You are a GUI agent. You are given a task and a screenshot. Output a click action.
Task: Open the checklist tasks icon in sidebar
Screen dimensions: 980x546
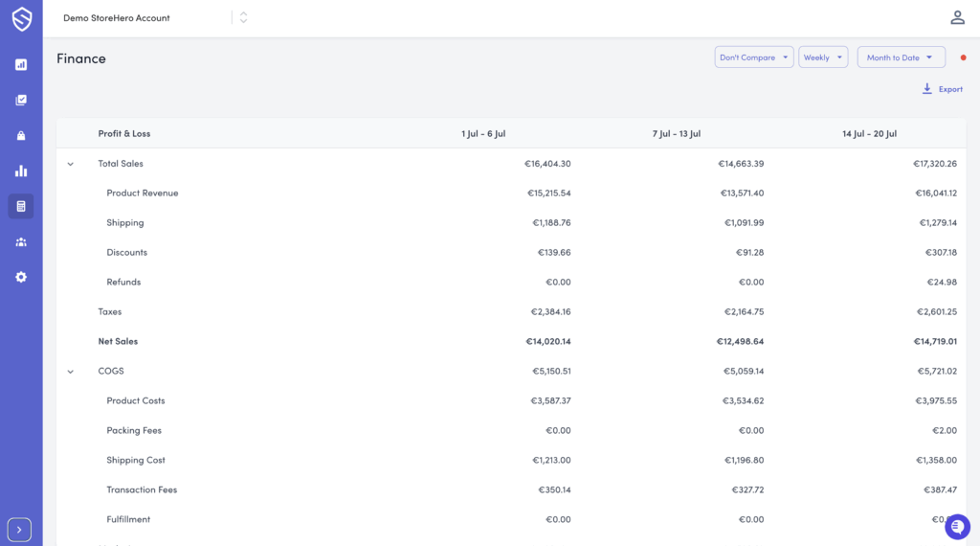21,100
